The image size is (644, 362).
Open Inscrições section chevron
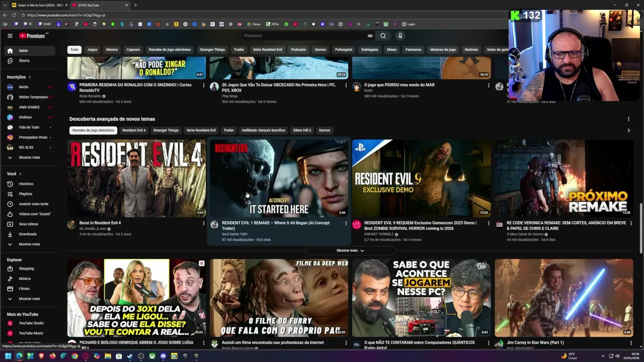point(29,77)
